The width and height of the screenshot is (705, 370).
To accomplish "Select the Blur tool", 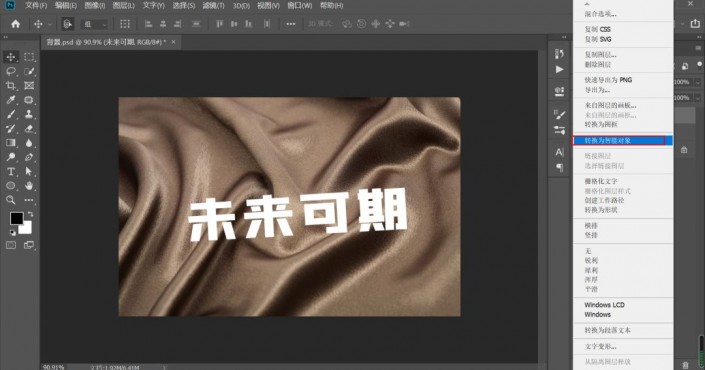I will coord(29,143).
